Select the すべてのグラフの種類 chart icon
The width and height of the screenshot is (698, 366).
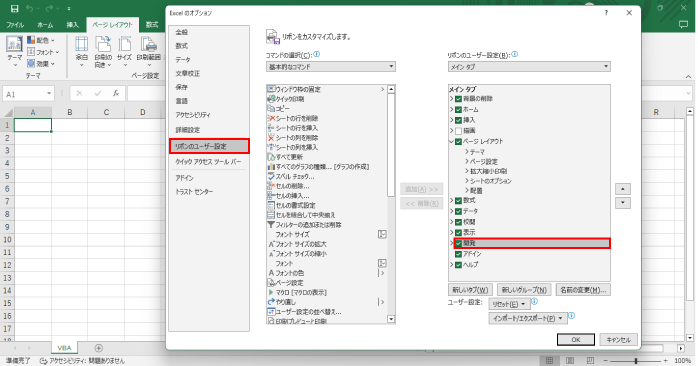tap(271, 167)
